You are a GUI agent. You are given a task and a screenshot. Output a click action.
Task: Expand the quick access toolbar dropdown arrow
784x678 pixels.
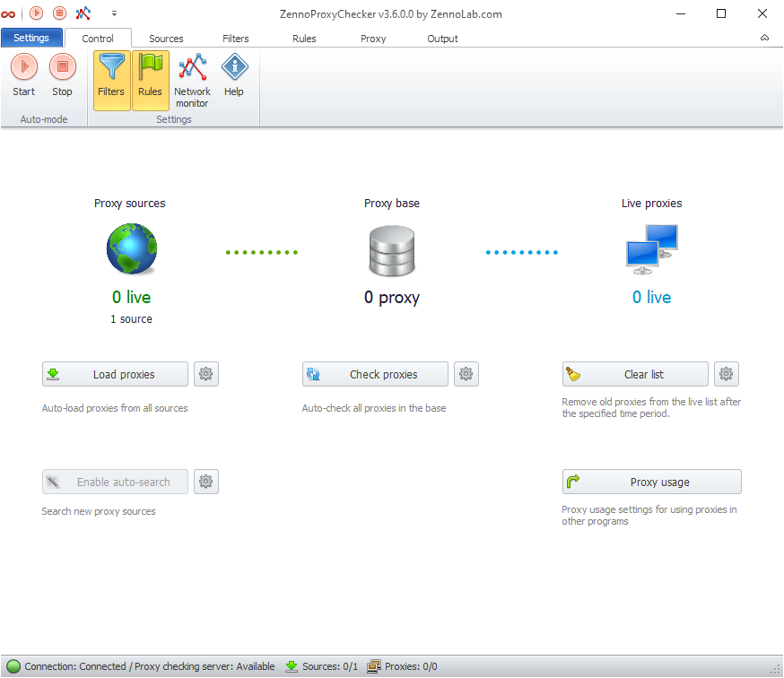pos(114,13)
